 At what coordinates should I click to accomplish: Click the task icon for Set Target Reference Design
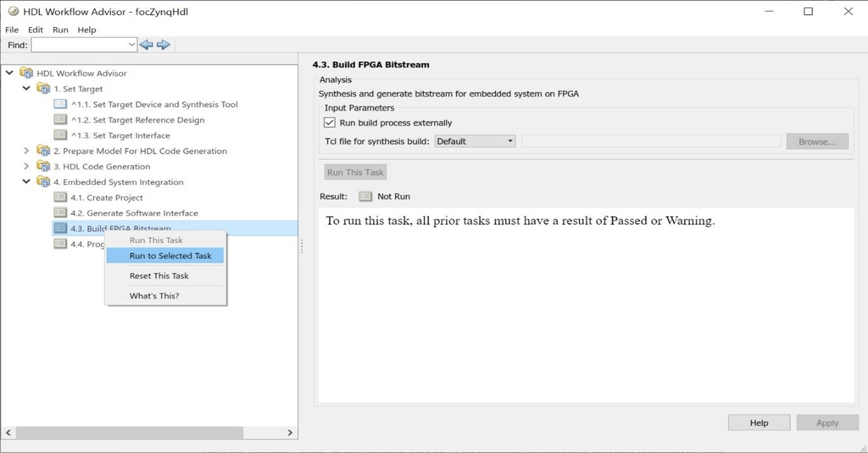(61, 120)
